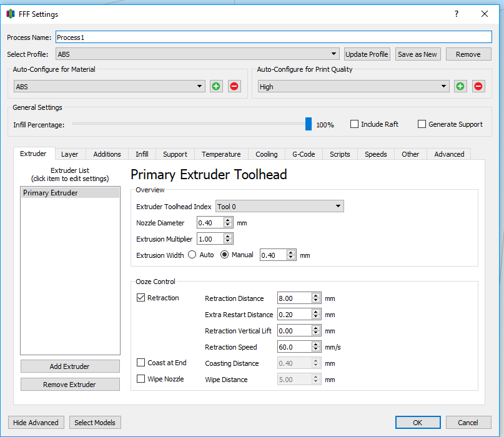Click the Remove Extruder button

pyautogui.click(x=70, y=385)
